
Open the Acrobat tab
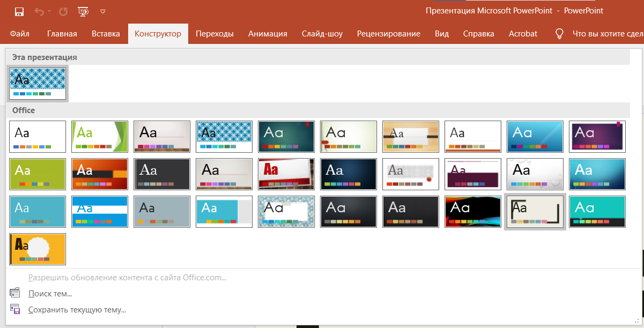[523, 34]
